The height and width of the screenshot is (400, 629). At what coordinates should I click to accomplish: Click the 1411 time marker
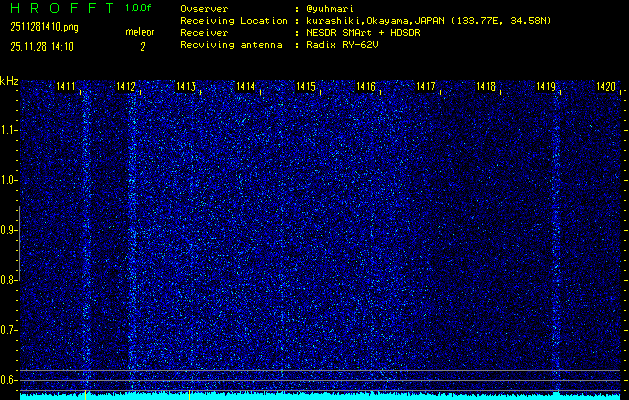(x=65, y=86)
